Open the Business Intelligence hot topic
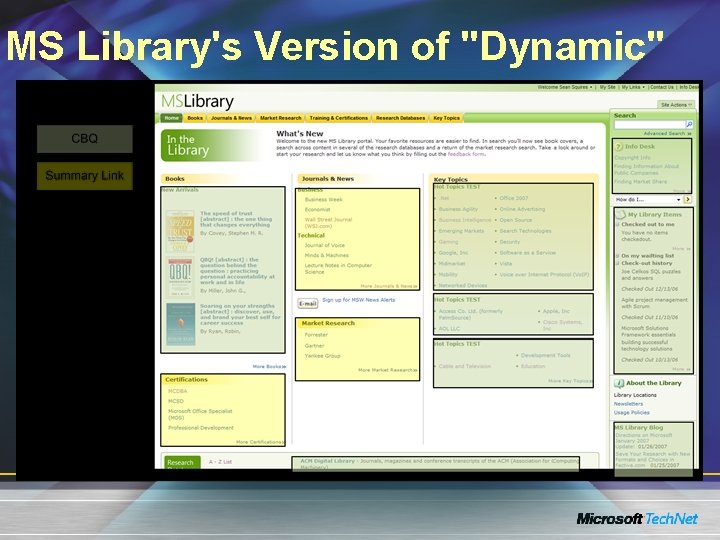The height and width of the screenshot is (540, 720). [465, 220]
